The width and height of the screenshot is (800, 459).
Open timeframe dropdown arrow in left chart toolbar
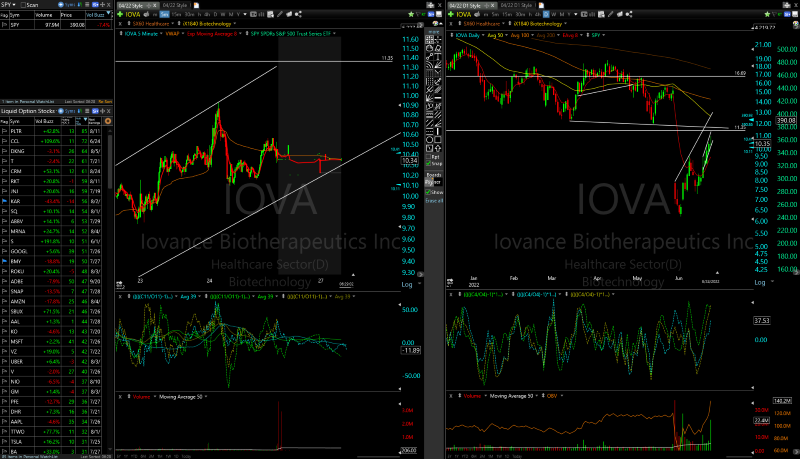[x=245, y=14]
